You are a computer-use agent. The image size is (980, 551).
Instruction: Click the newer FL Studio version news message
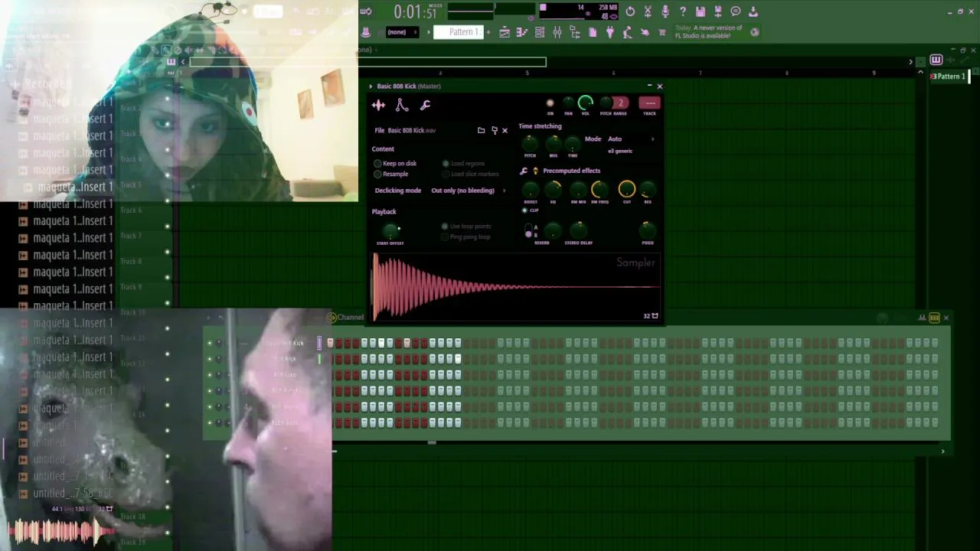708,32
